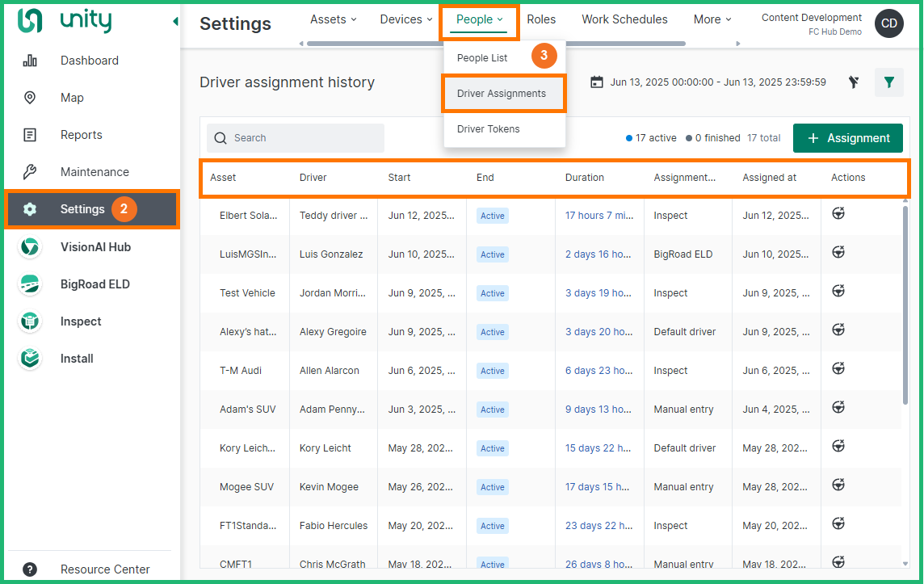Screen dimensions: 924x584
Task: Click the add Assignment button
Action: click(x=847, y=138)
